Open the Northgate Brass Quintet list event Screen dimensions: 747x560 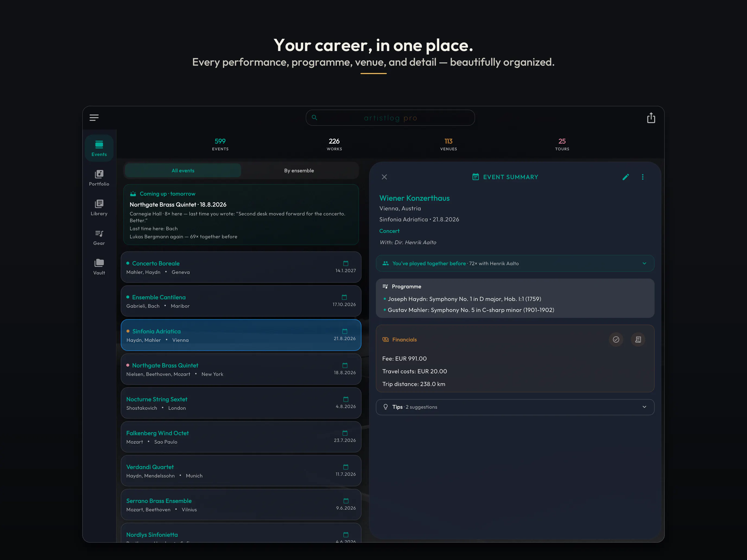(x=241, y=369)
